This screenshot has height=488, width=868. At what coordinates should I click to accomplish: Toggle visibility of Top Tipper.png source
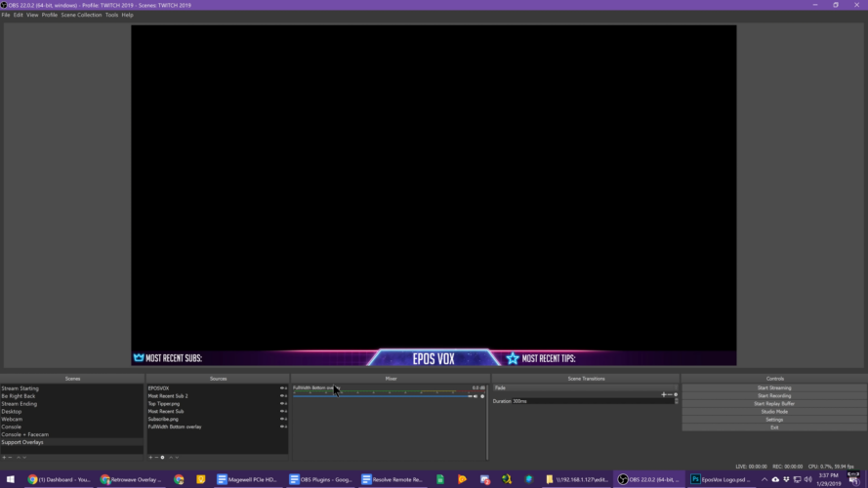(282, 404)
